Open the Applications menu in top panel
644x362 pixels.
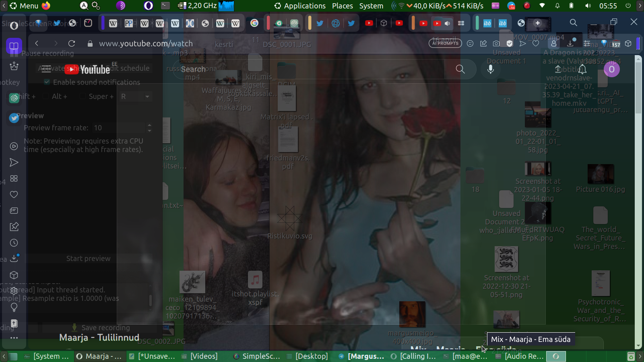[x=304, y=6]
